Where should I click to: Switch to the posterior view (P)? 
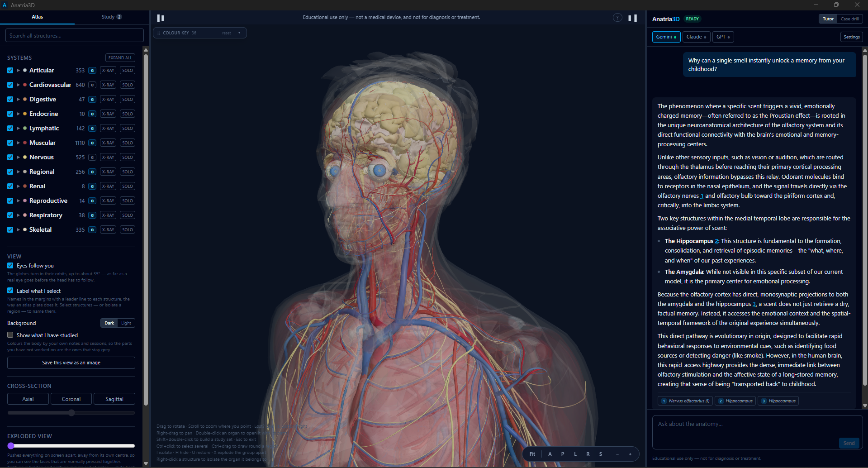[563, 454]
